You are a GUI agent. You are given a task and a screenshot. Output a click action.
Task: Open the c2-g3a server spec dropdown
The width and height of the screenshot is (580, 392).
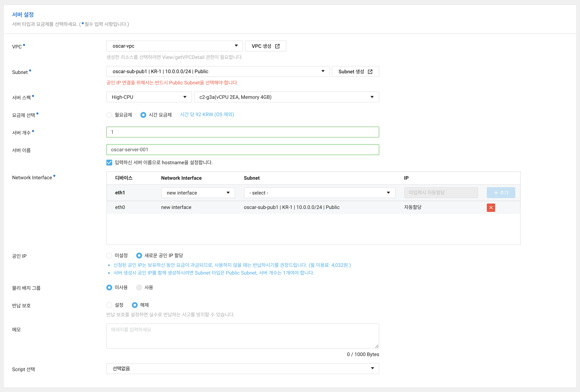pyautogui.click(x=286, y=97)
